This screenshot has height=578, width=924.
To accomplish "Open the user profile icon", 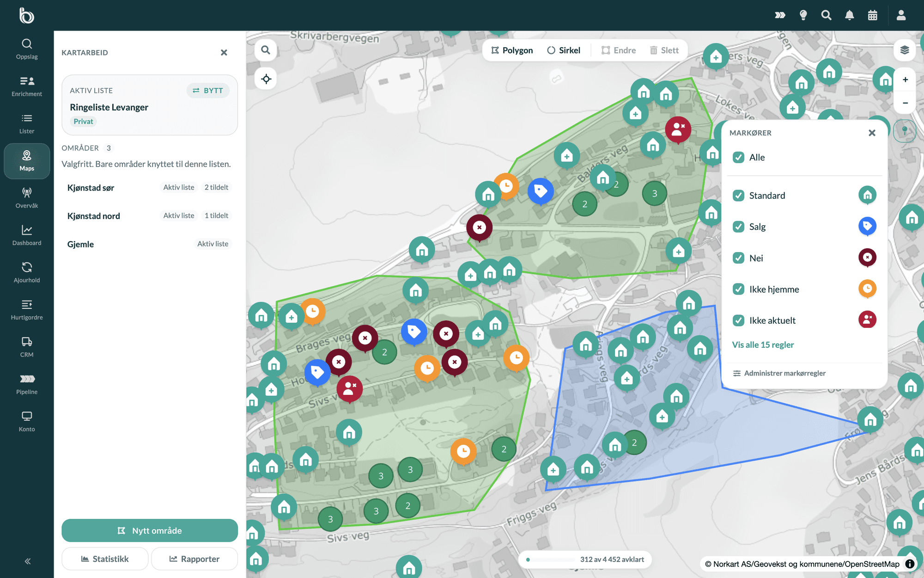I will 901,15.
